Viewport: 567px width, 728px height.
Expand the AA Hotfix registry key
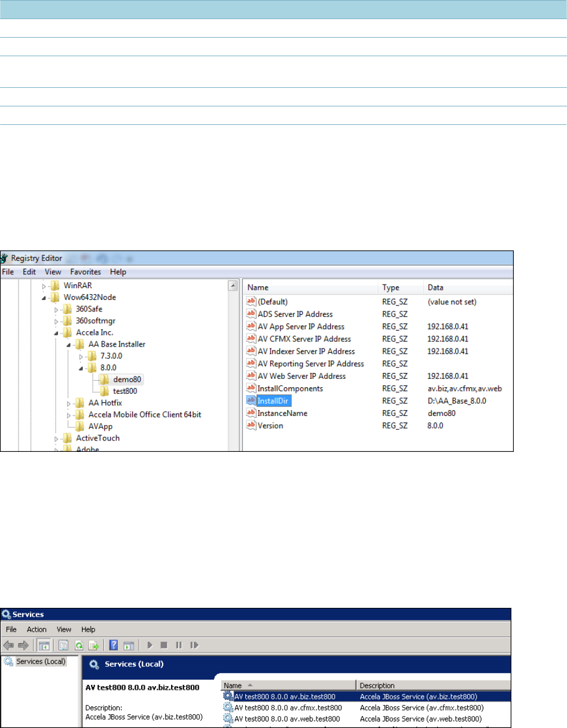click(x=68, y=403)
